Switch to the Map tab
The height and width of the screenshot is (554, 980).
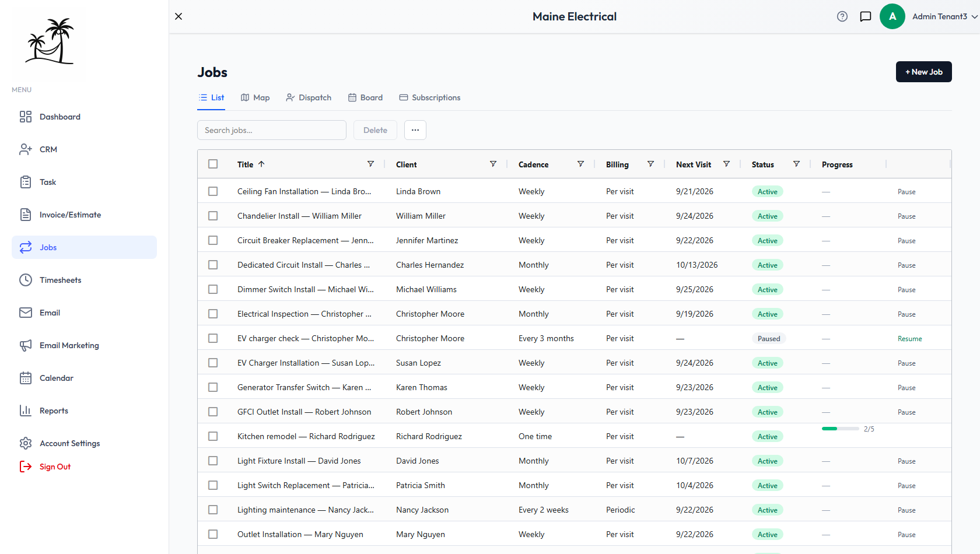tap(255, 97)
